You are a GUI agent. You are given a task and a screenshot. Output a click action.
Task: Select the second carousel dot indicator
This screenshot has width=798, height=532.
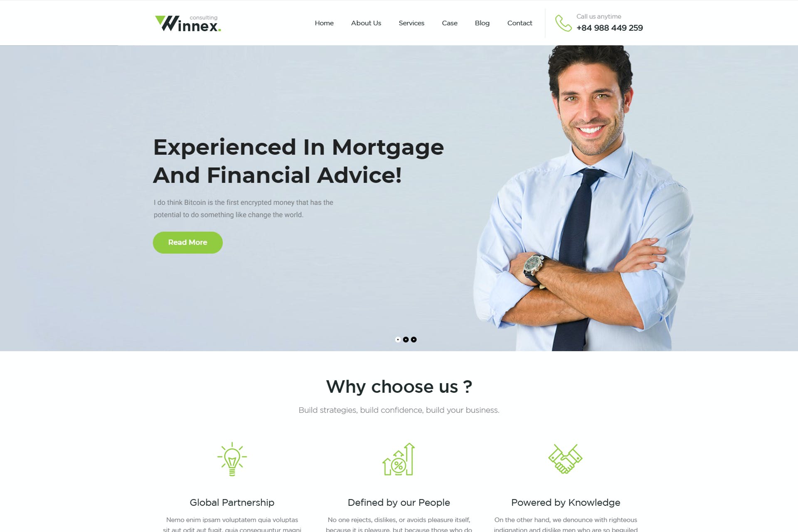point(406,338)
